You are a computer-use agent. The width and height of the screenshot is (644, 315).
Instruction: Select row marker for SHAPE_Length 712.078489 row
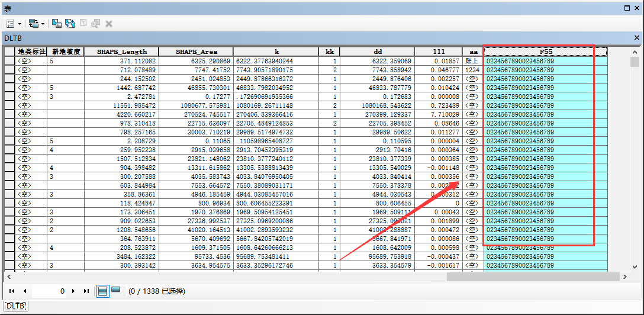pos(9,70)
